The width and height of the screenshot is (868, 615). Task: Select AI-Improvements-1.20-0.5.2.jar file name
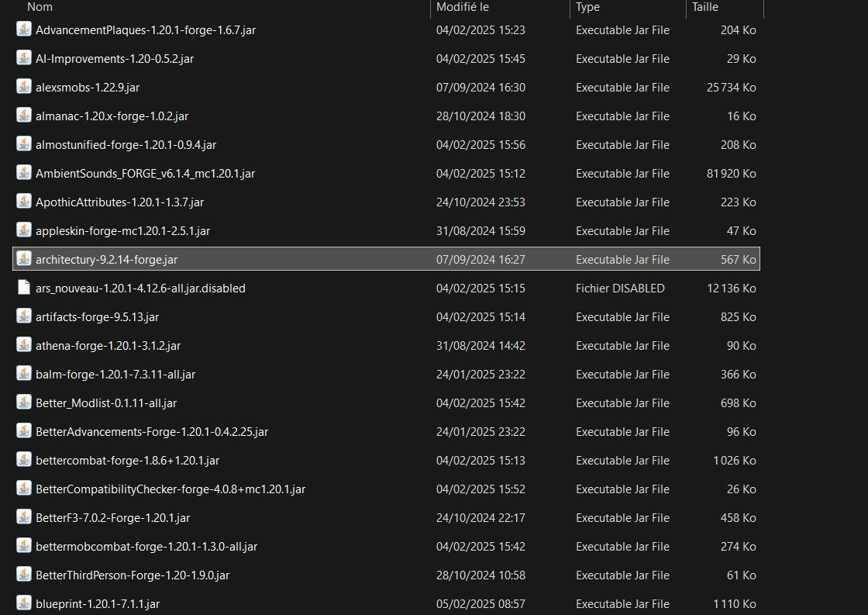click(x=115, y=59)
